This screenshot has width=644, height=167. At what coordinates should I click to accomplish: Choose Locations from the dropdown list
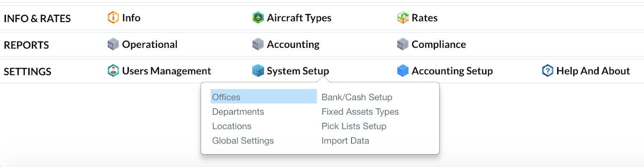(232, 126)
